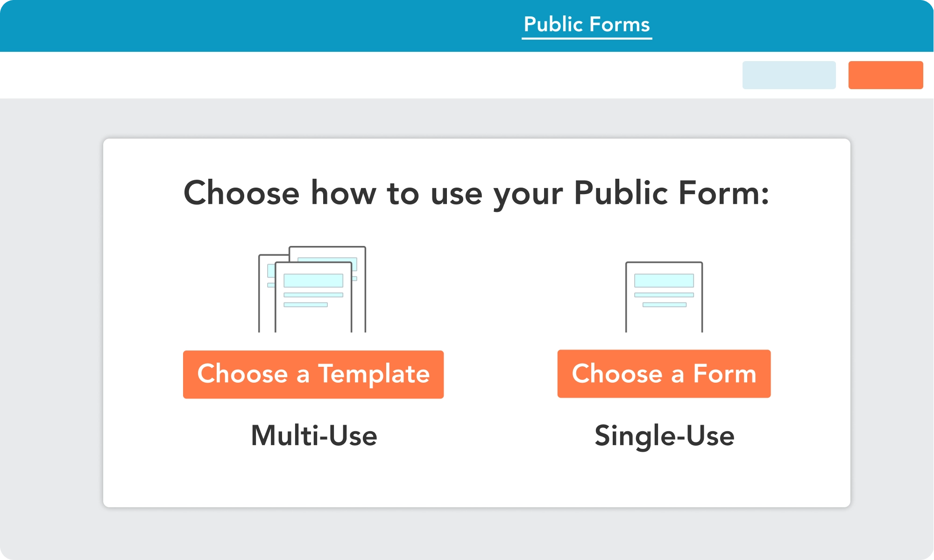
Task: Click cyan header block on front template page
Action: (313, 280)
